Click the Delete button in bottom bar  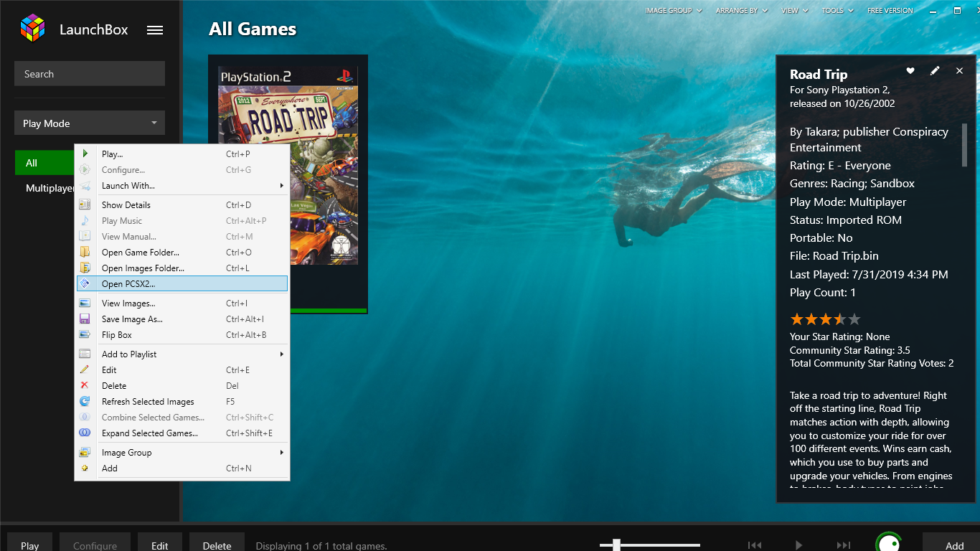217,542
